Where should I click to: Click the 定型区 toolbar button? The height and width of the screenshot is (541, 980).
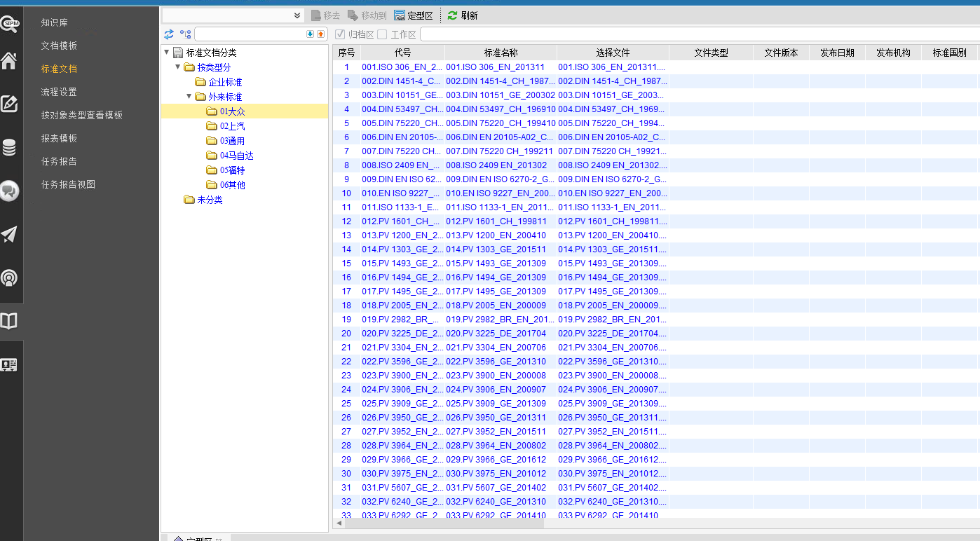coord(414,15)
